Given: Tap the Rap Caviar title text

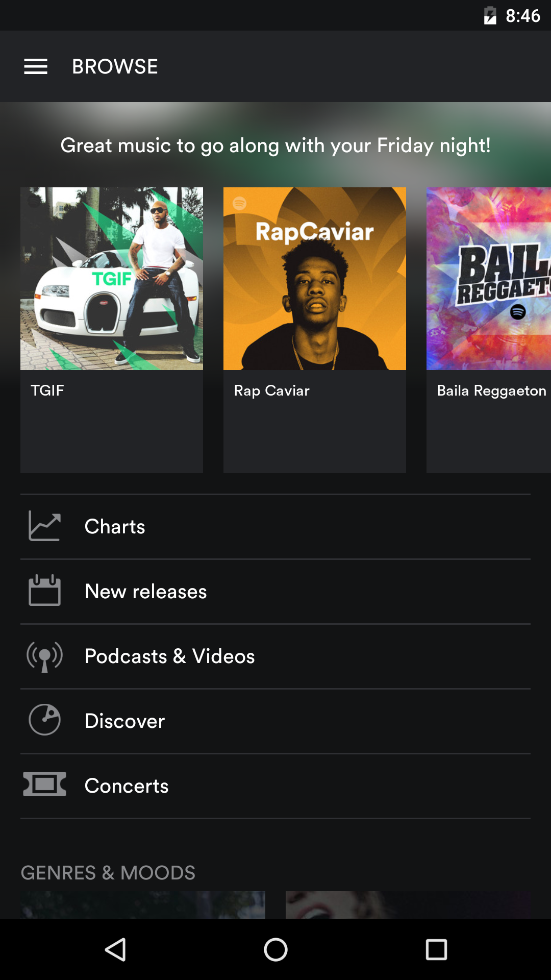Looking at the screenshot, I should (272, 391).
